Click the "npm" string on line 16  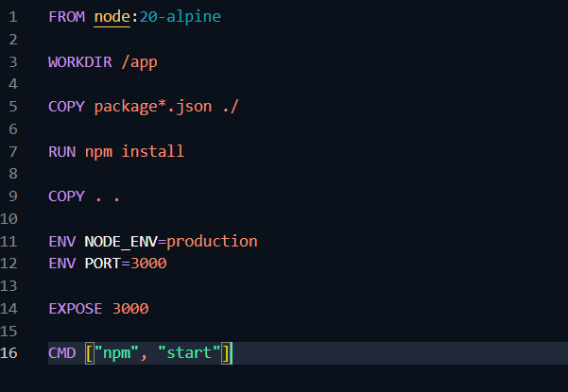tap(116, 353)
